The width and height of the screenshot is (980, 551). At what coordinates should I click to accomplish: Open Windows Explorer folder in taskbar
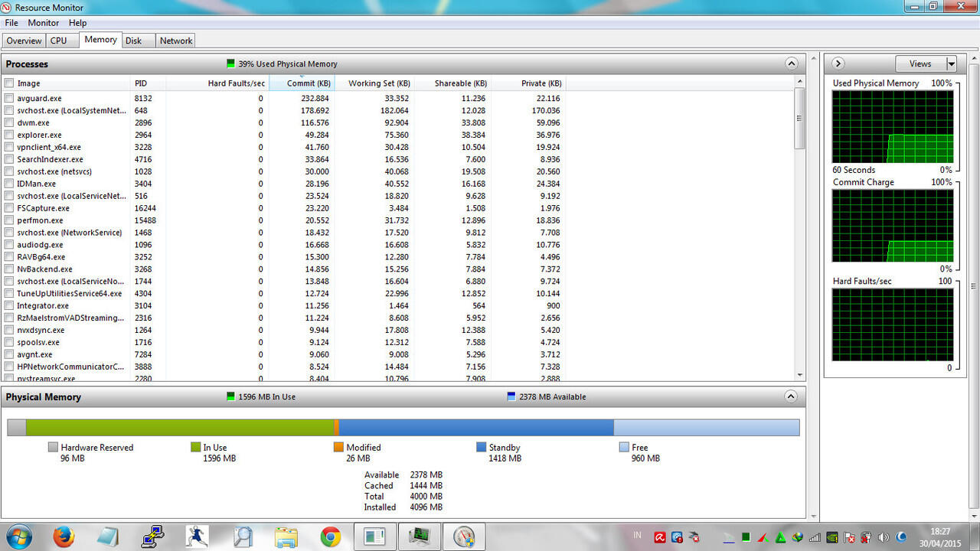[286, 536]
